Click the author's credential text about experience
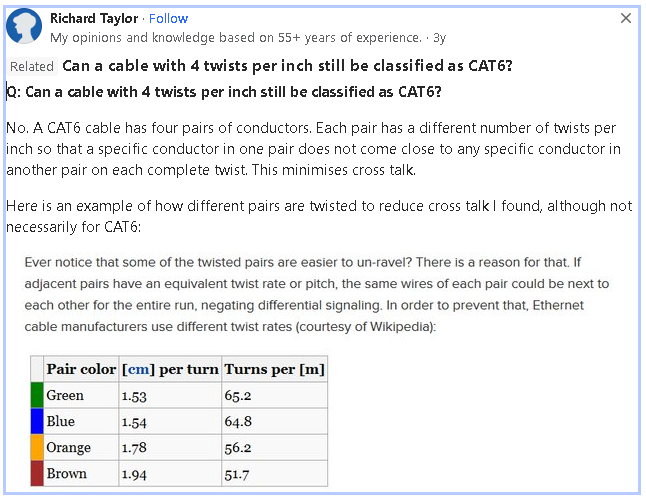This screenshot has width=646, height=499. click(x=235, y=38)
